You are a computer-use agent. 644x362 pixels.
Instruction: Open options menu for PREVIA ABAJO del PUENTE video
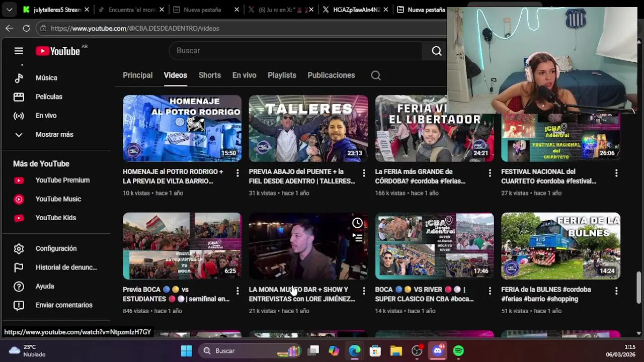(x=364, y=173)
